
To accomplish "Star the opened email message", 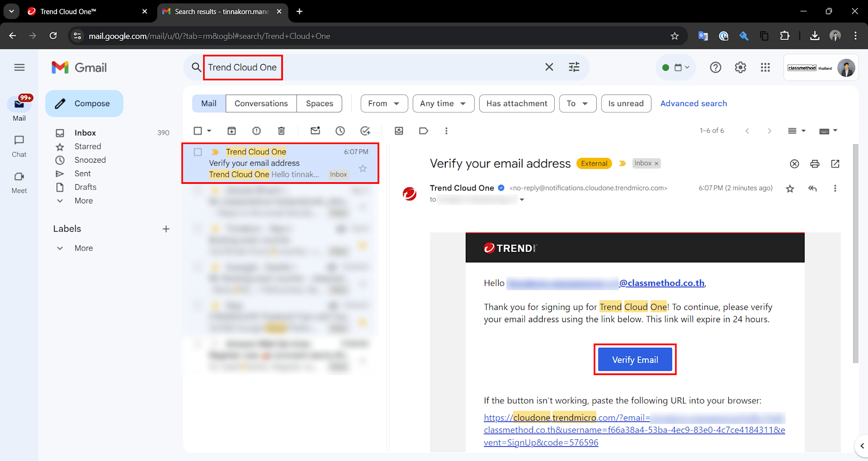I will tap(790, 188).
